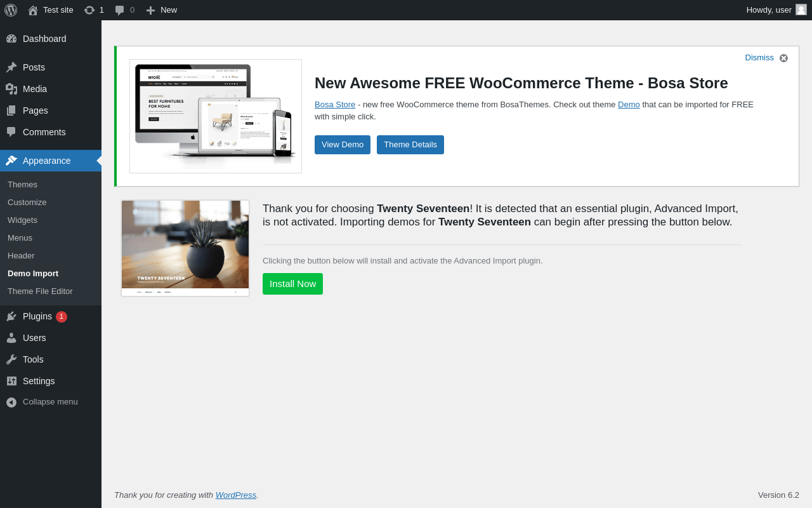Follow the Bosa Store link

pos(335,105)
